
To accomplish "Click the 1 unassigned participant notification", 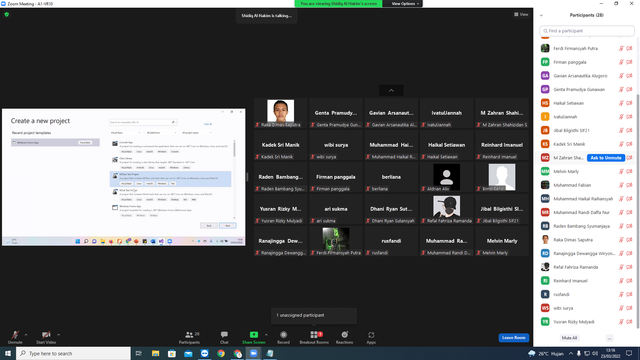I will click(x=314, y=316).
